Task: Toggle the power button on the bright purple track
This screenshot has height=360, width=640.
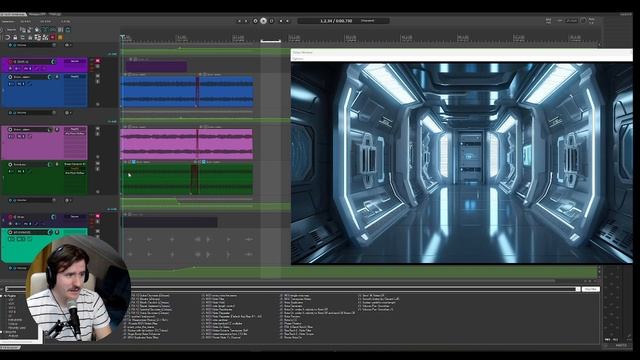Action: point(10,62)
